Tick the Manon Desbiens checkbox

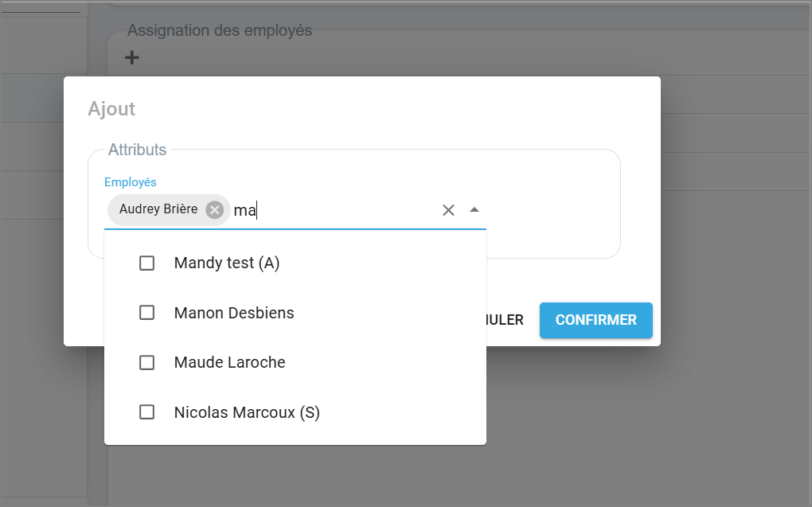(x=146, y=313)
